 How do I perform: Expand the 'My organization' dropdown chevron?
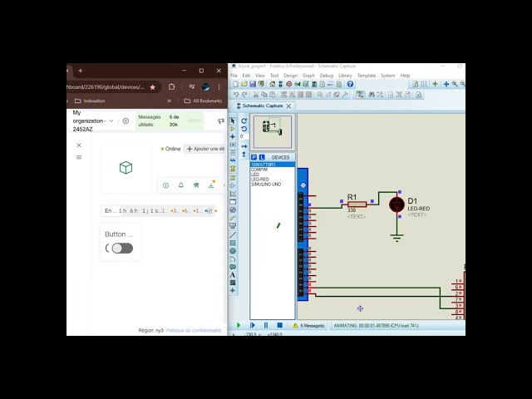[111, 121]
